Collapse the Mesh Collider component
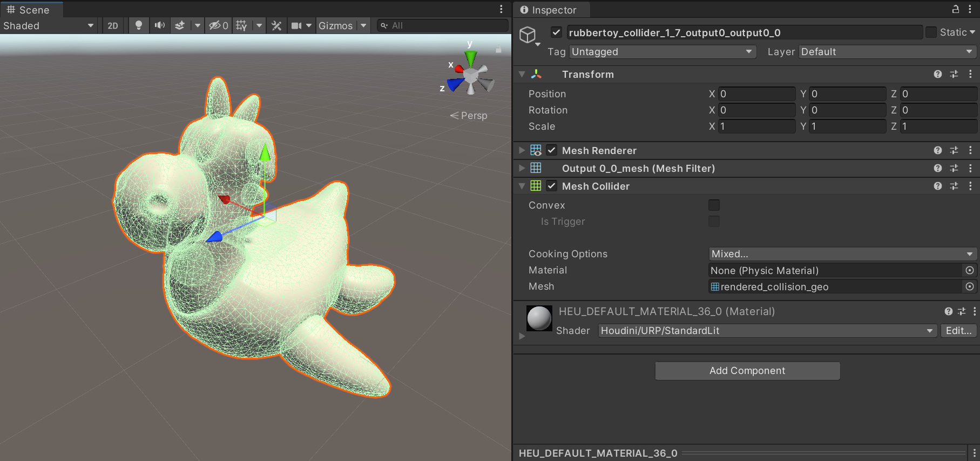This screenshot has width=980, height=461. click(x=522, y=186)
